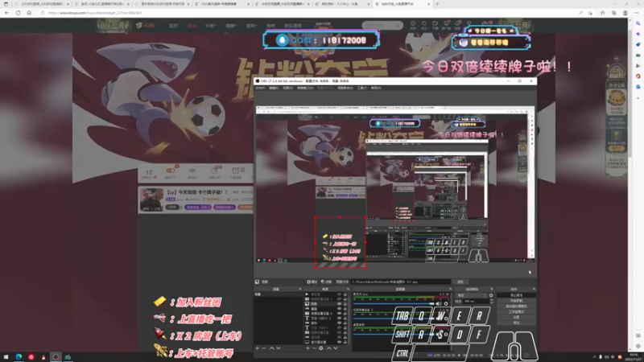Open OBS 停靠窗口(D) menu

(x=305, y=88)
